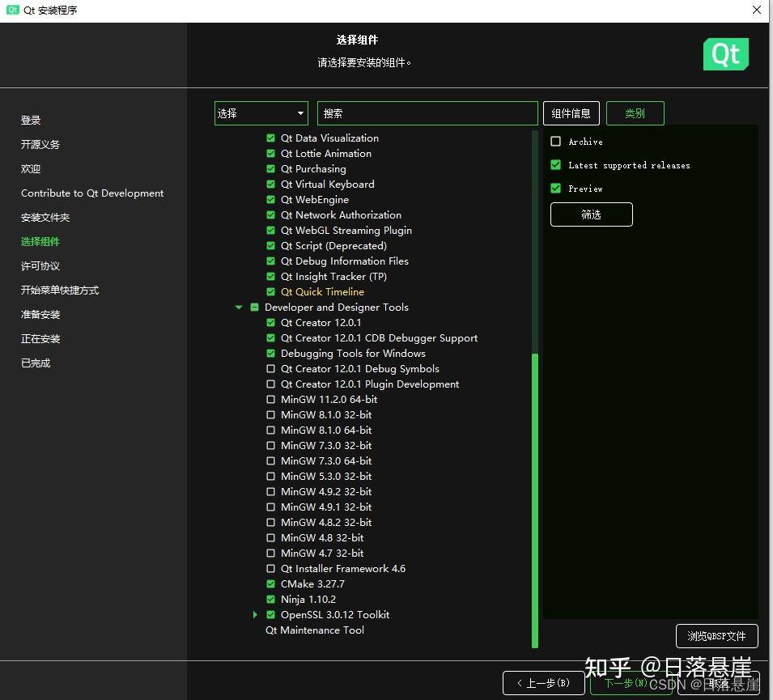Viewport: 773px width, 700px height.
Task: Uncheck Latest supported releases
Action: (556, 165)
